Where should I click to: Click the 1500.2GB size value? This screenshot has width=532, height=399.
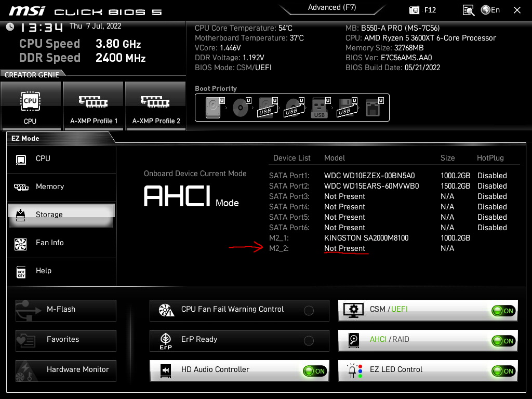tap(455, 187)
